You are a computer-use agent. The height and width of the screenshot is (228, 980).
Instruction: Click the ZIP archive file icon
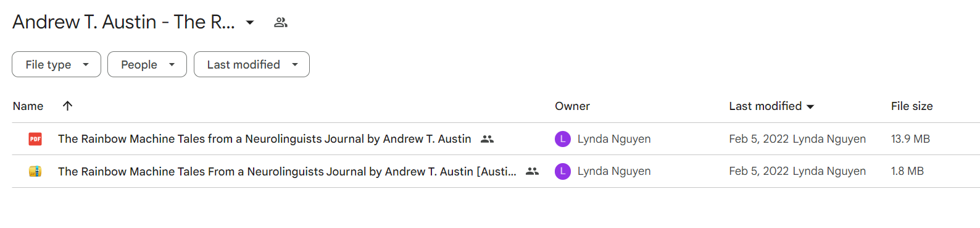click(35, 171)
